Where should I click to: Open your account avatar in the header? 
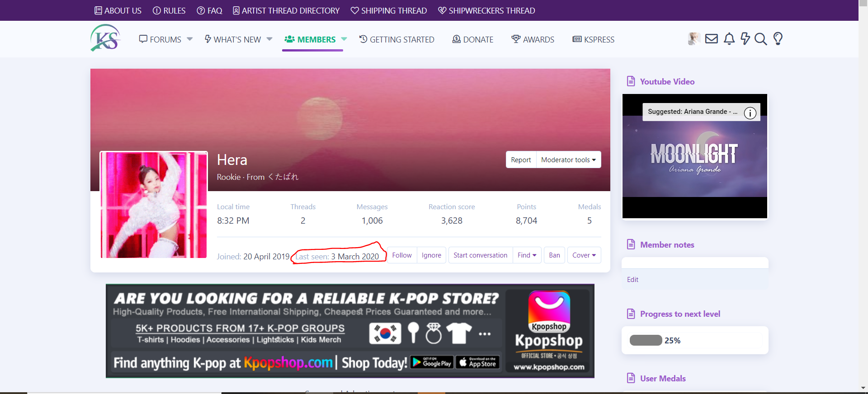click(694, 39)
